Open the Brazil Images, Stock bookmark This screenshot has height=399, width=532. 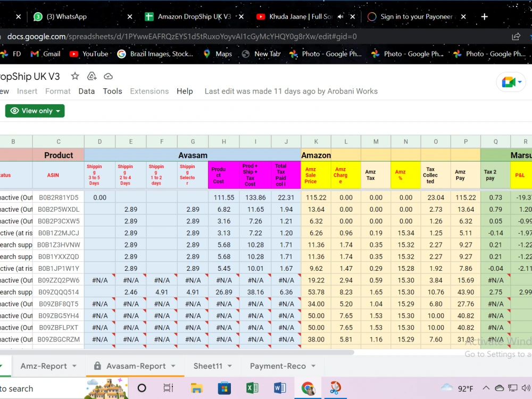155,54
